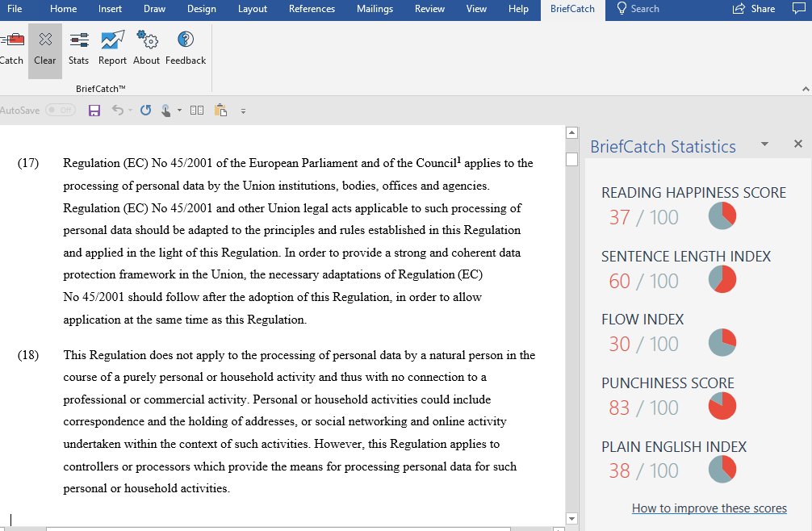Image resolution: width=812 pixels, height=531 pixels.
Task: Click the Flow Index pie chart
Action: (x=722, y=342)
